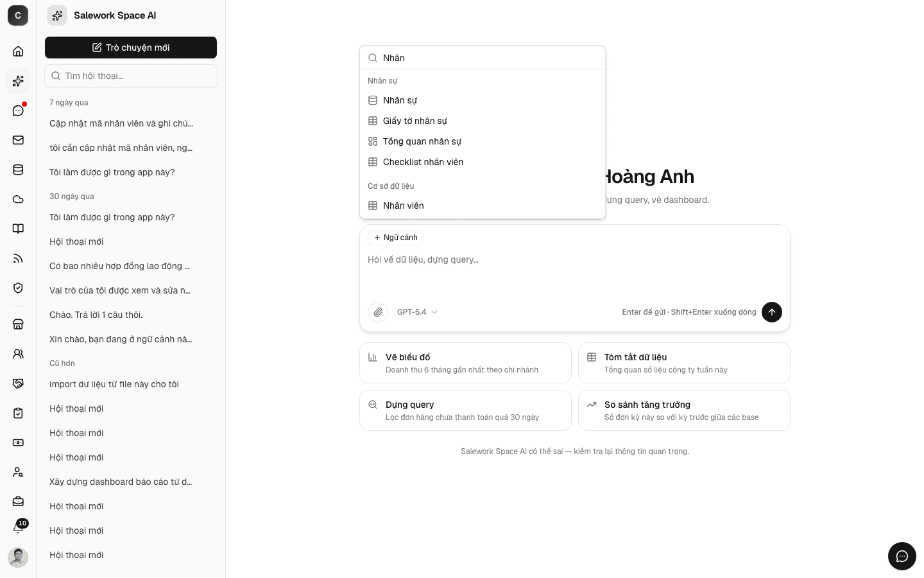This screenshot has width=924, height=578.
Task: Click the Tìm hội thoại search field
Action: [131, 76]
